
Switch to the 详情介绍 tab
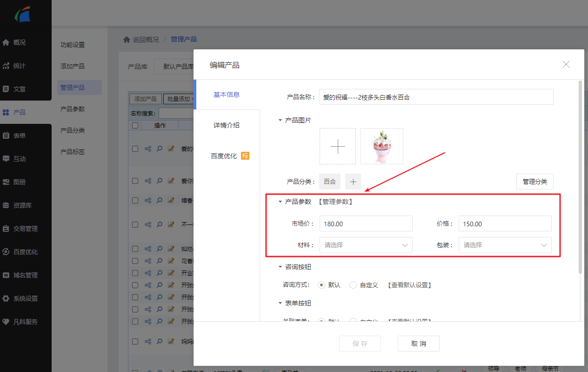pos(227,125)
